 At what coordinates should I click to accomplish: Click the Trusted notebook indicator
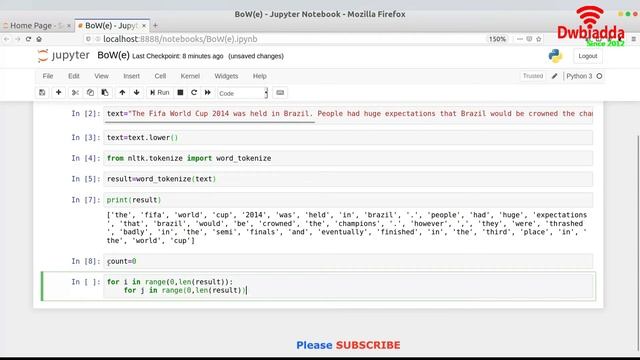tap(533, 76)
